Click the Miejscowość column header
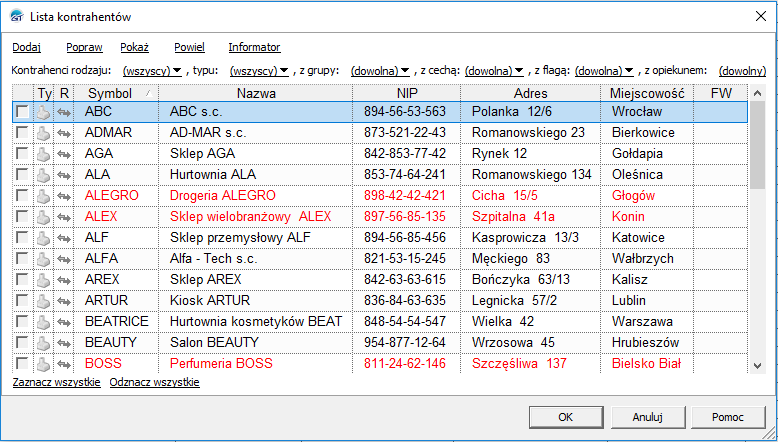This screenshot has width=778, height=442. tap(647, 93)
